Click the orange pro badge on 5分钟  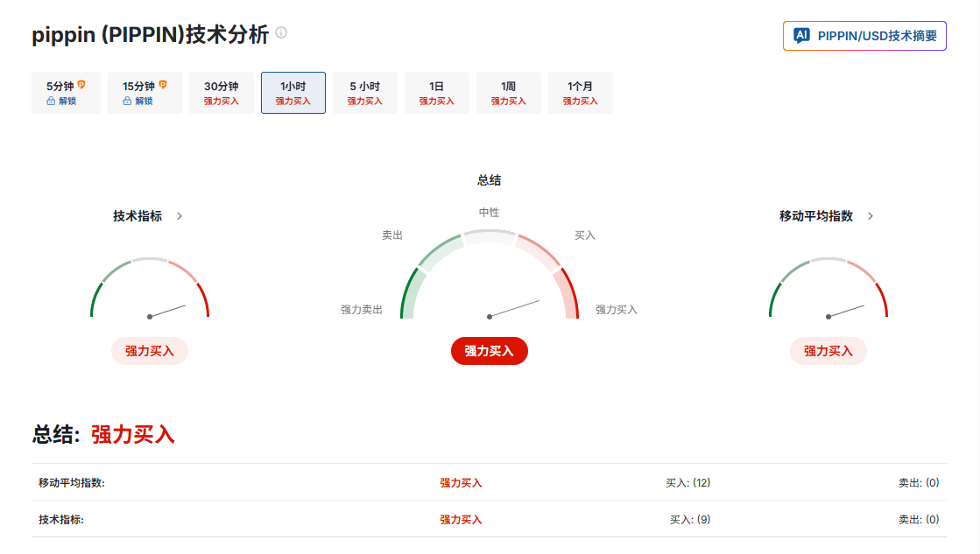click(x=81, y=84)
